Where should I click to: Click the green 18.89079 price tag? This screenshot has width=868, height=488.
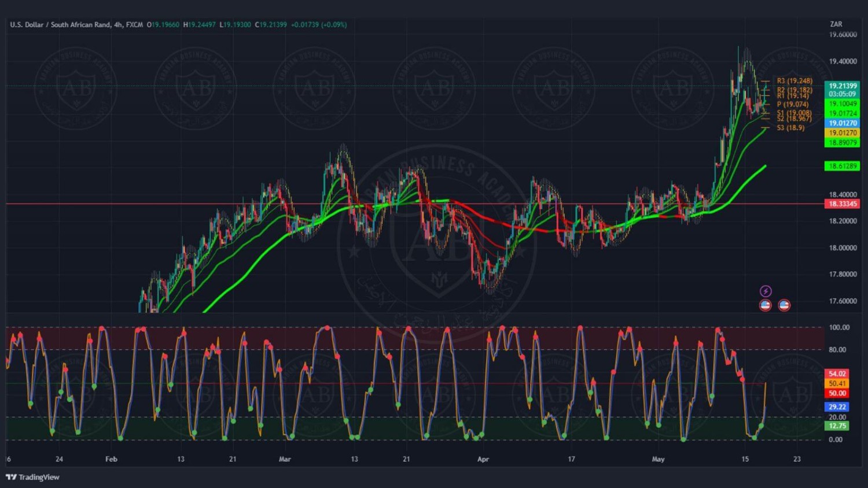pyautogui.click(x=842, y=143)
